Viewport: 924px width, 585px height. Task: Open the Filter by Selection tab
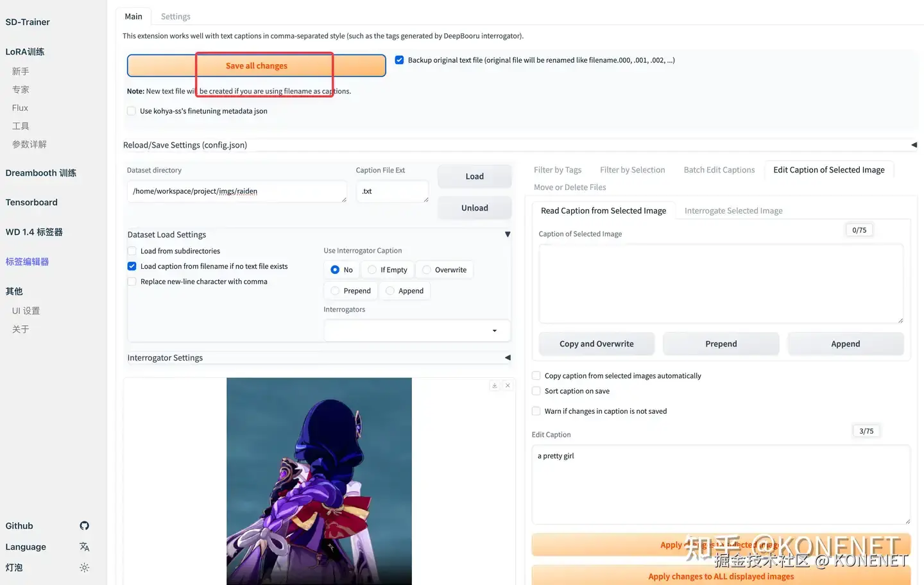tap(633, 170)
